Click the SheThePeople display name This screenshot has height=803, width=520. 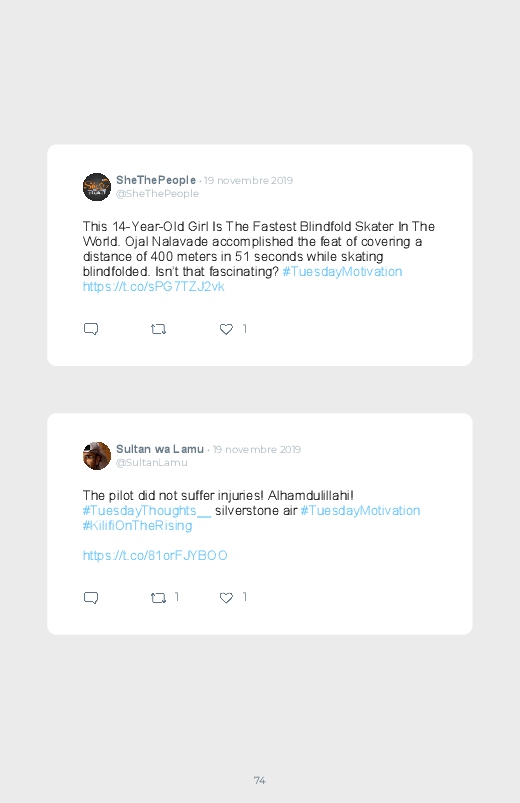(x=156, y=180)
